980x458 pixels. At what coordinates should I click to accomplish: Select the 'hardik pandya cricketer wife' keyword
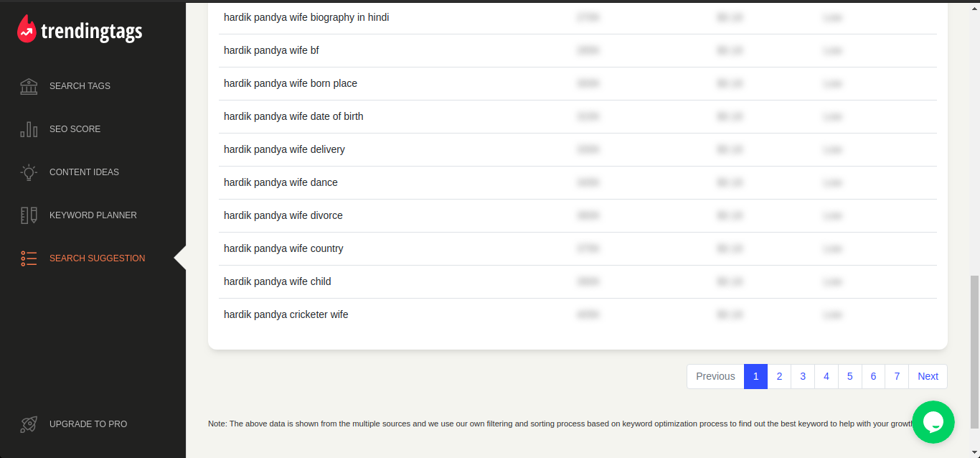coord(286,314)
